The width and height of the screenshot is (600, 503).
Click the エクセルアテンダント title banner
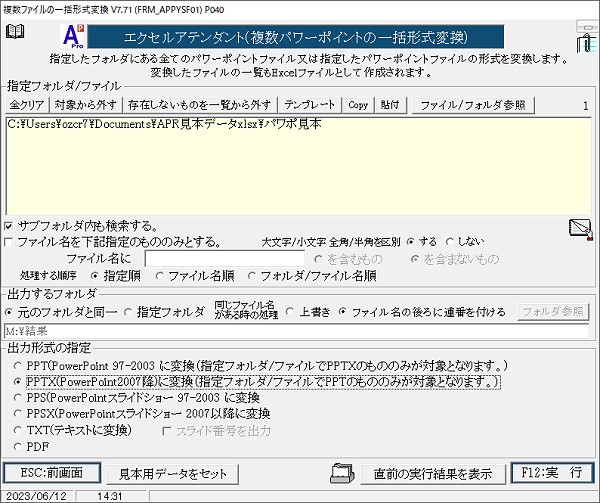[295, 37]
